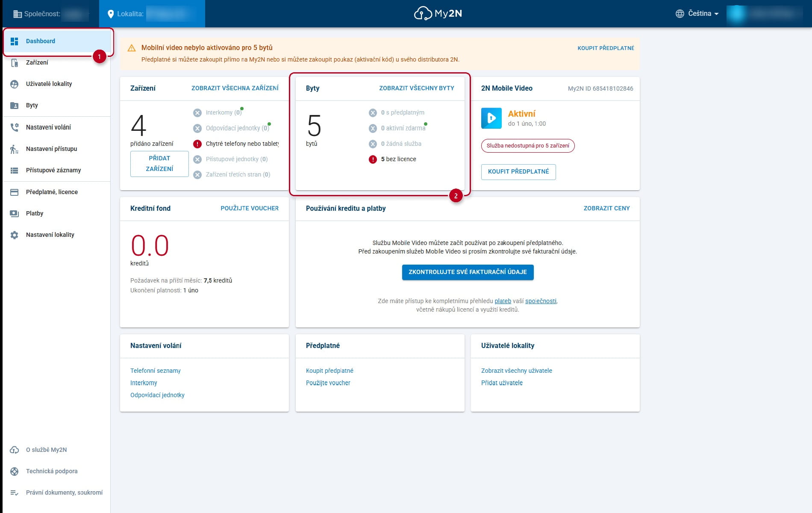812x513 pixels.
Task: Open Odpovídací jednotky link in Nastavení volání card
Action: [x=157, y=395]
